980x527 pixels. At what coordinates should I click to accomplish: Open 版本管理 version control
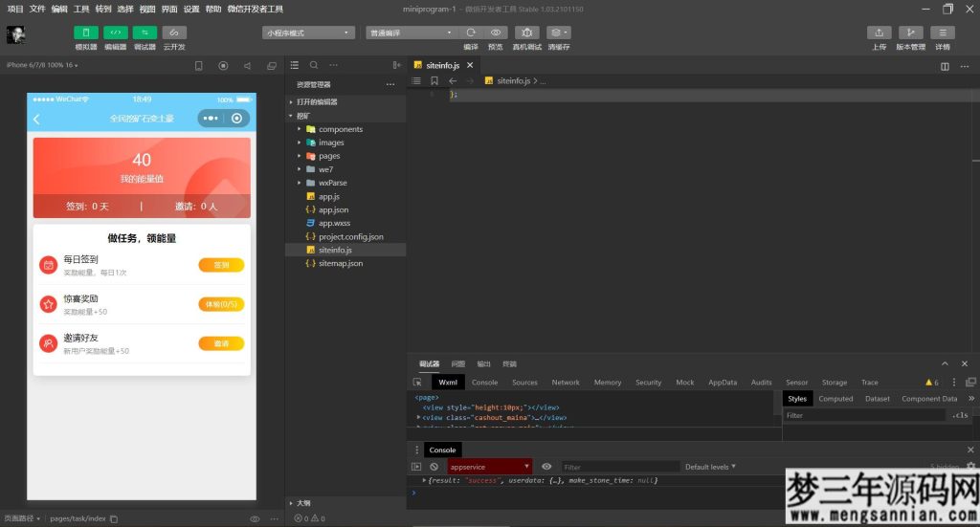click(x=910, y=33)
